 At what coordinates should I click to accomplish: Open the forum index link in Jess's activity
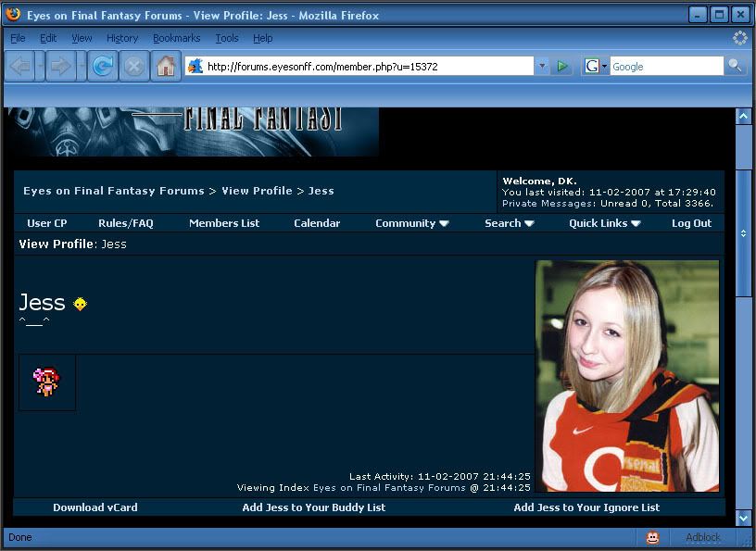(x=389, y=488)
